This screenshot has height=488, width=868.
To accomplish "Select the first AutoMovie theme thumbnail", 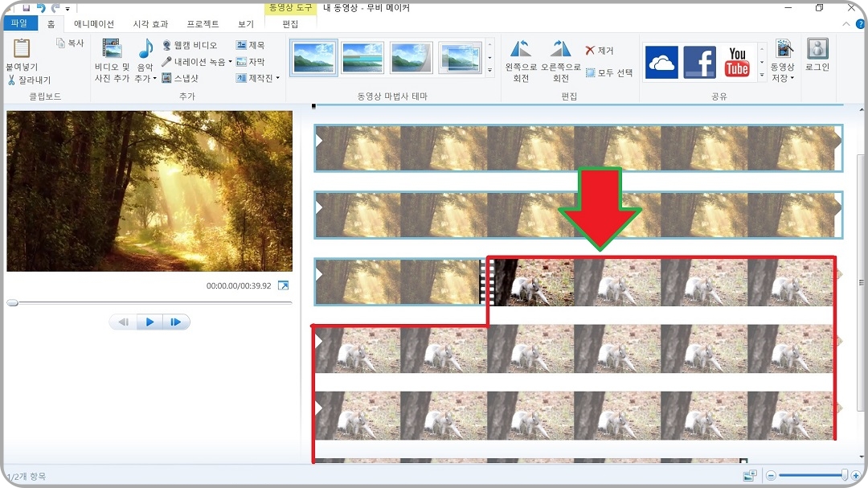I will pos(313,58).
